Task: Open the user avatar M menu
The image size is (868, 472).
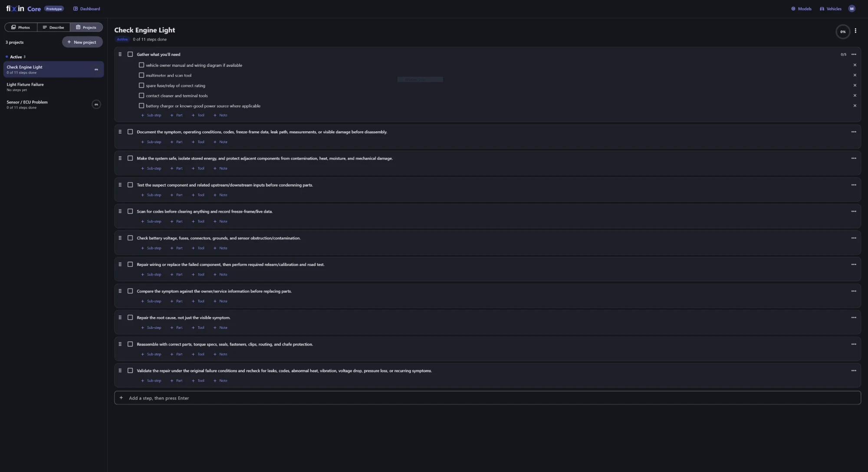Action: click(852, 9)
